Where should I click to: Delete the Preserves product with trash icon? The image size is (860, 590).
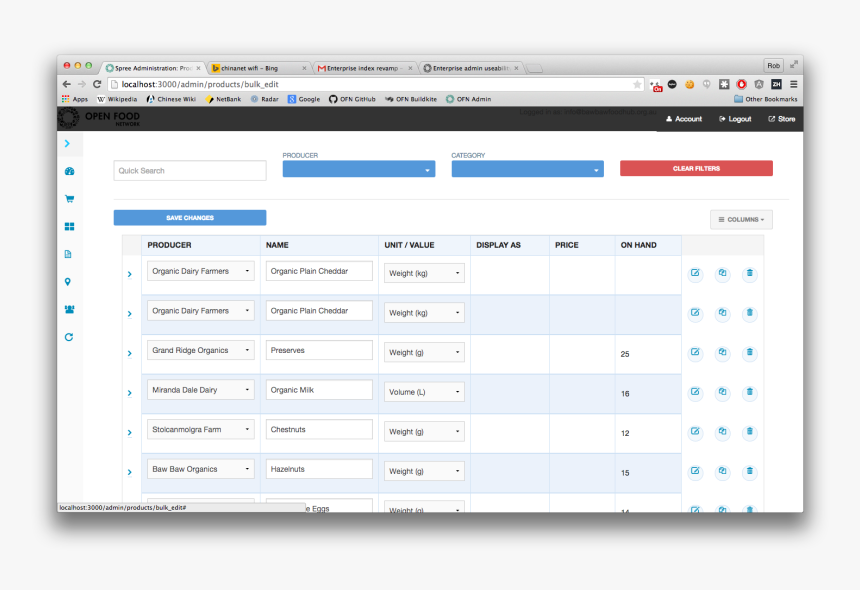tap(750, 353)
